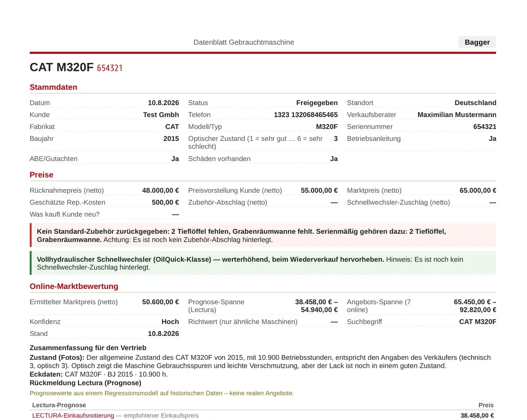Select the Rücknahmepreis value 48.000,00 €
Screen dimensions: 527x420
coord(160,191)
